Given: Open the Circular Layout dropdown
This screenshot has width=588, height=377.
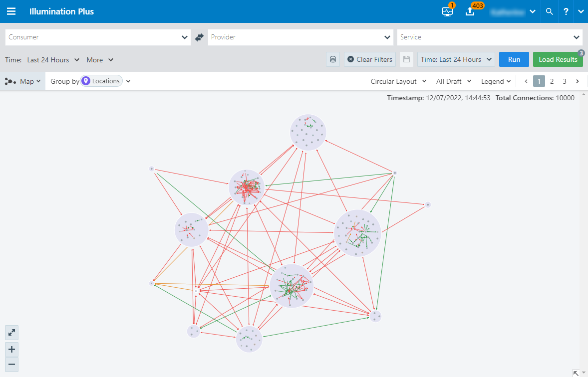Looking at the screenshot, I should point(398,81).
